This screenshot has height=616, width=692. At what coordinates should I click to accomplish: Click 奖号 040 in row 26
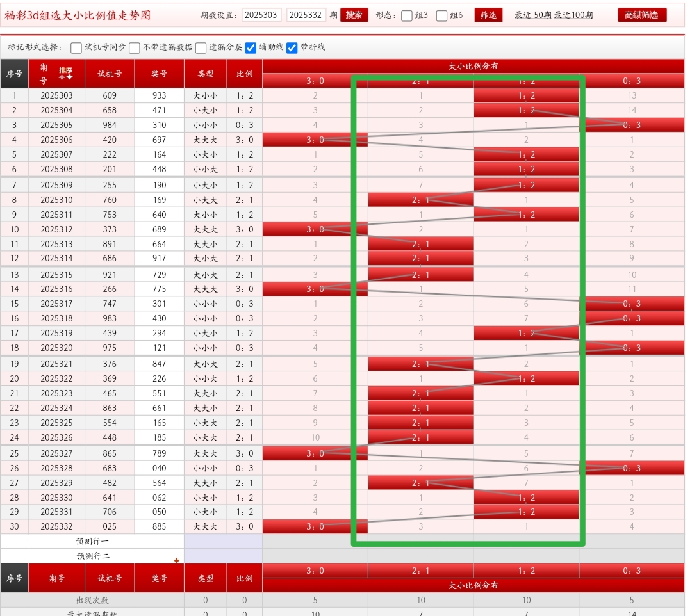(160, 468)
